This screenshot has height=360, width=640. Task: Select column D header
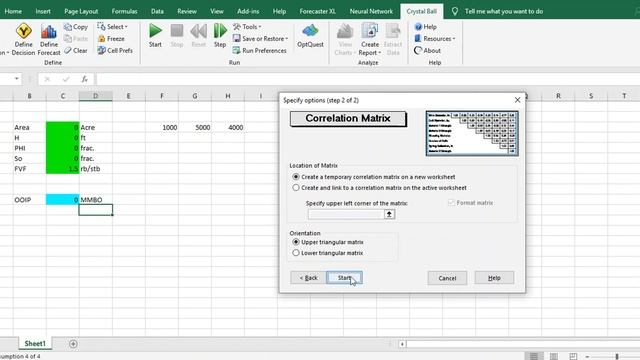tap(96, 96)
